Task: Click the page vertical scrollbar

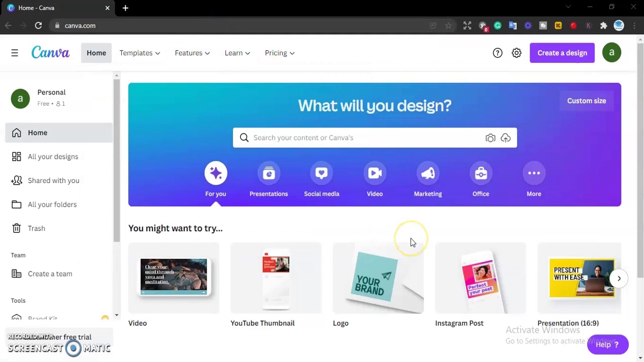Action: click(x=640, y=161)
